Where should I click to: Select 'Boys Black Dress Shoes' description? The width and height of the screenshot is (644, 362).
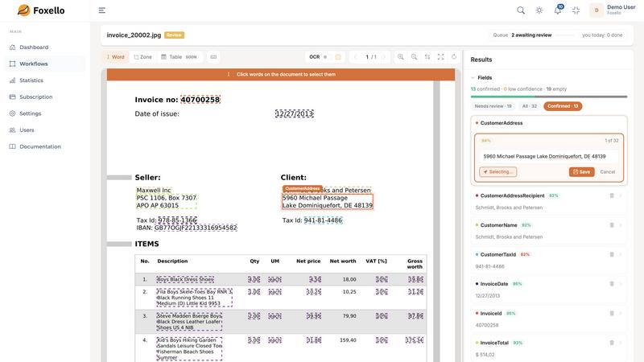click(x=185, y=279)
